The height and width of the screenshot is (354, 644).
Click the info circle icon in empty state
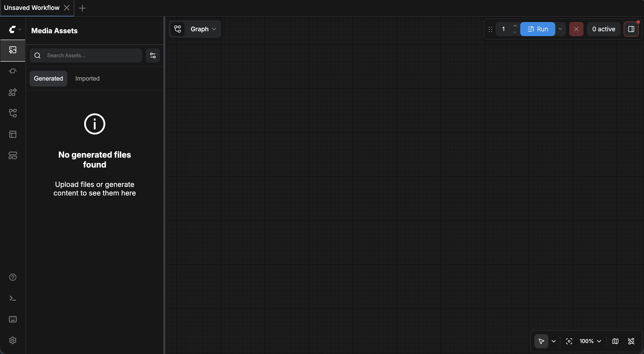pyautogui.click(x=94, y=124)
